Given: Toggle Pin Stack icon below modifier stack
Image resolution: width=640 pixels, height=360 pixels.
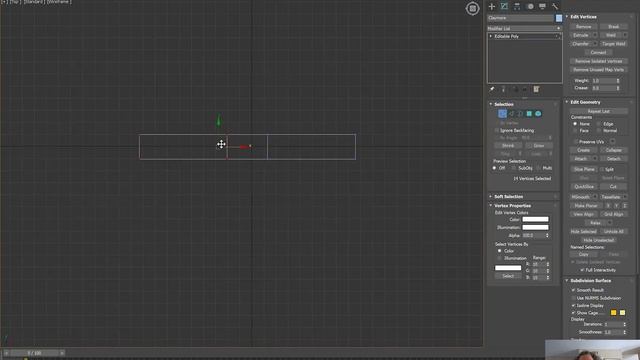Looking at the screenshot, I should tap(492, 89).
